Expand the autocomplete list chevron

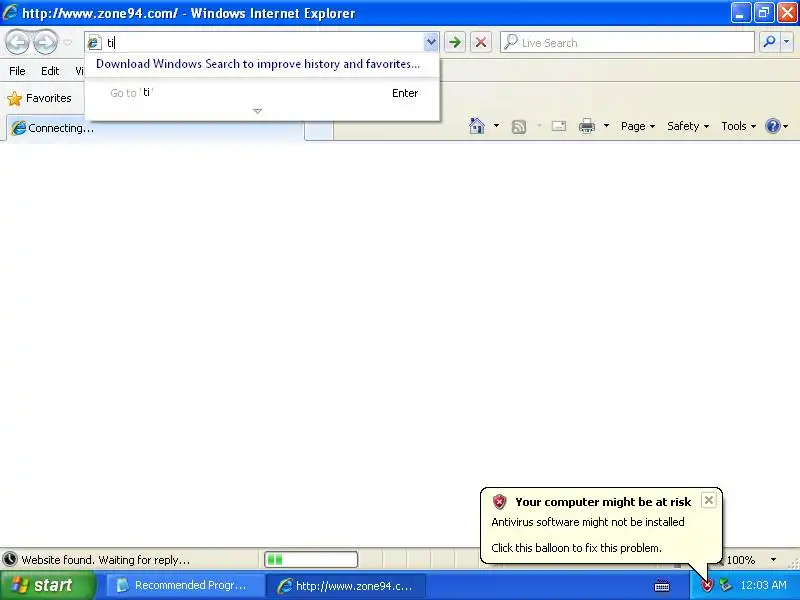click(258, 111)
